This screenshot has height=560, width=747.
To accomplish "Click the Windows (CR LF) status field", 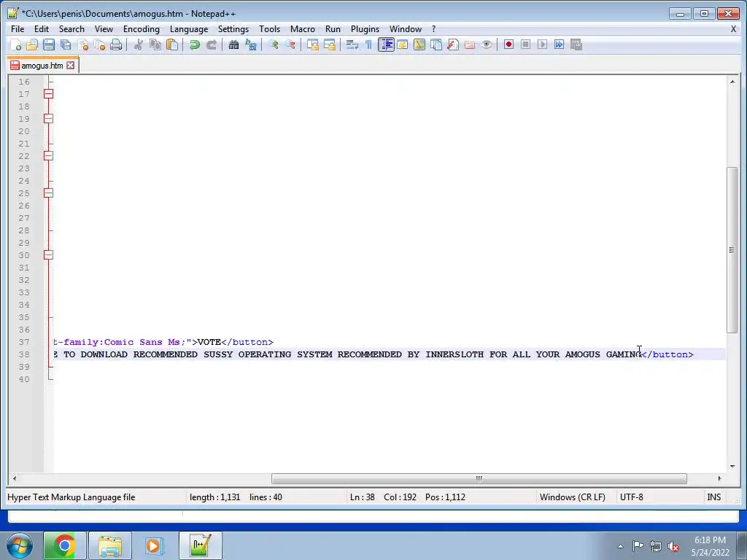I will (x=572, y=497).
